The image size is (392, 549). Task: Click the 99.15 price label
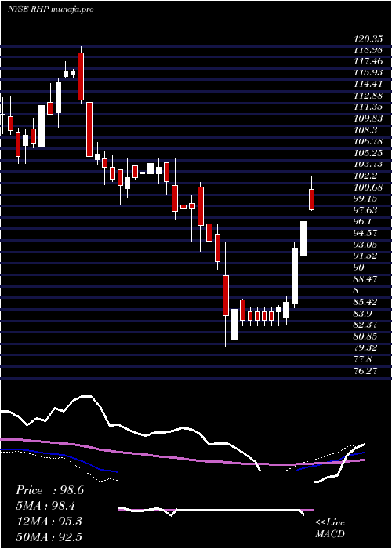click(366, 198)
